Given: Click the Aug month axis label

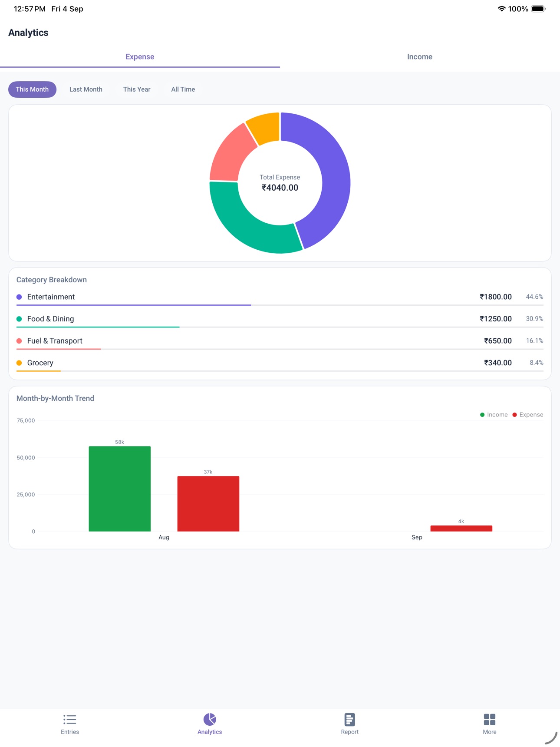Looking at the screenshot, I should pyautogui.click(x=164, y=538).
